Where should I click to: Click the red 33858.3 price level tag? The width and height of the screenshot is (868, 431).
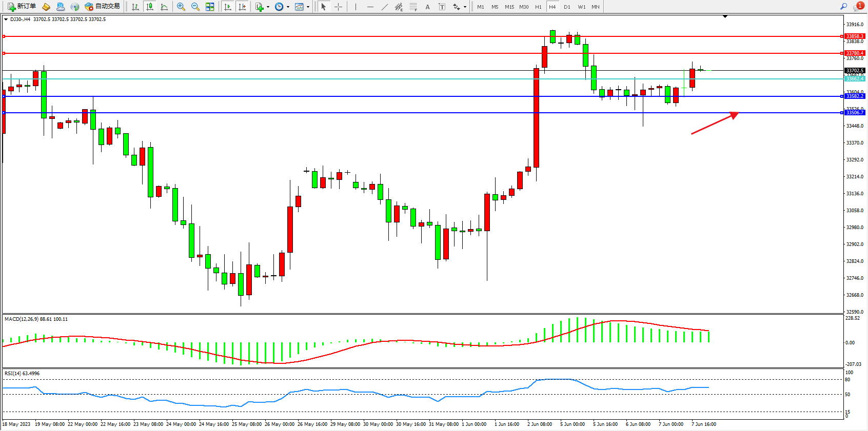pyautogui.click(x=854, y=36)
